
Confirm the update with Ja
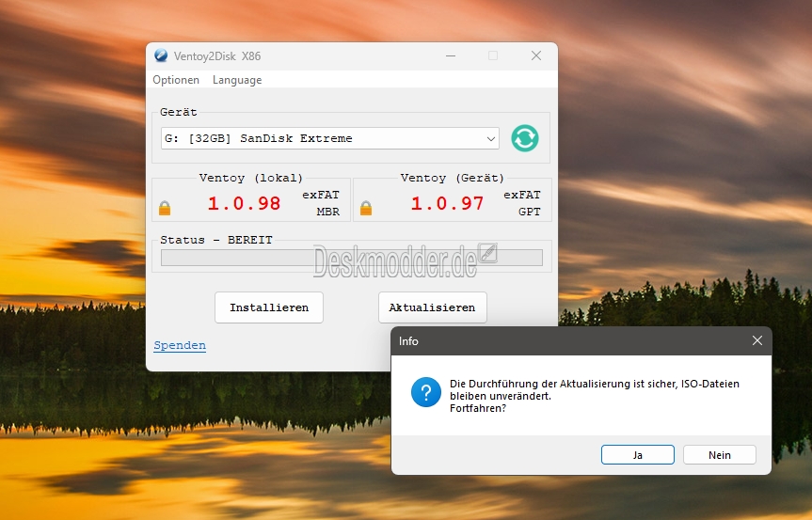(638, 455)
